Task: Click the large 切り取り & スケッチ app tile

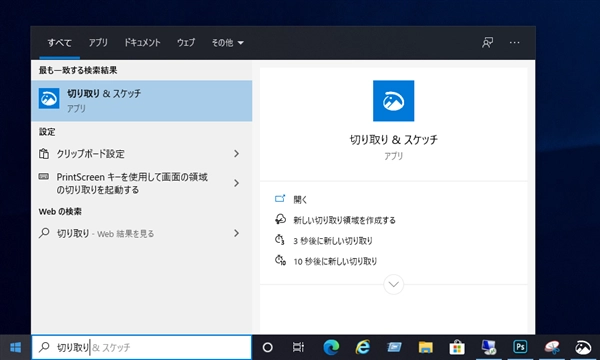Action: click(x=393, y=101)
